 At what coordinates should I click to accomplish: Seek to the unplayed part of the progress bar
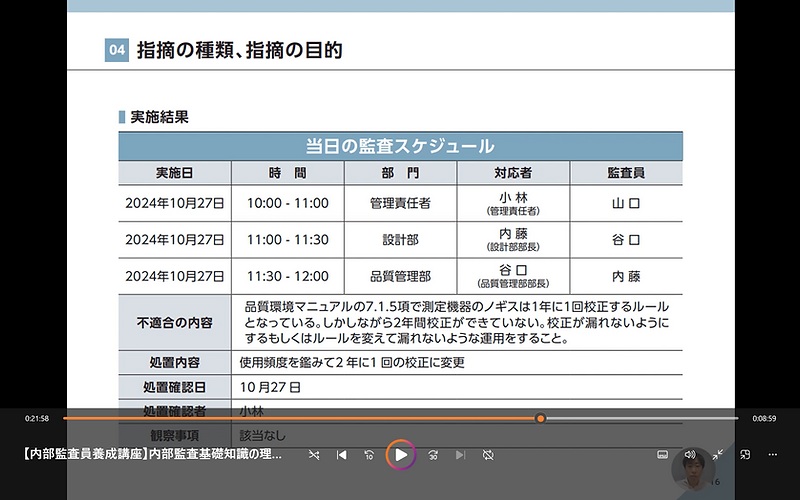pos(642,418)
